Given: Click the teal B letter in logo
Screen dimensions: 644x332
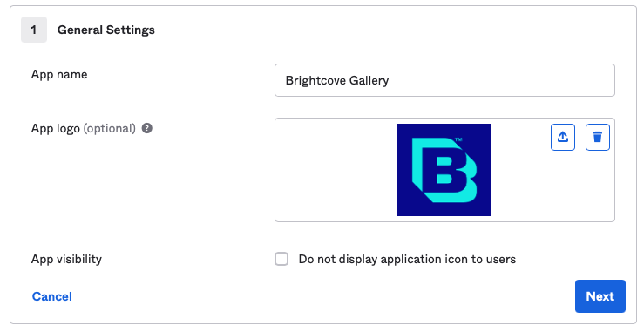Looking at the screenshot, I should click(x=444, y=170).
